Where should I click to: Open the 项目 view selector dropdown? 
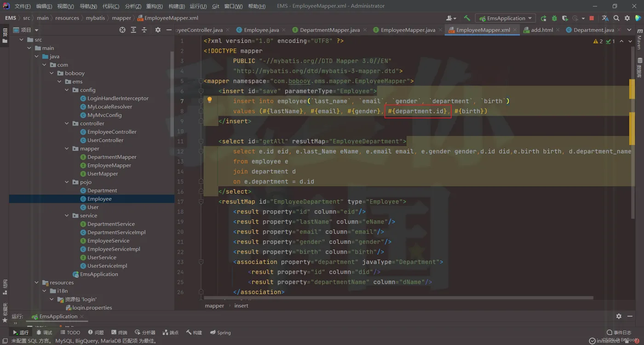point(26,30)
